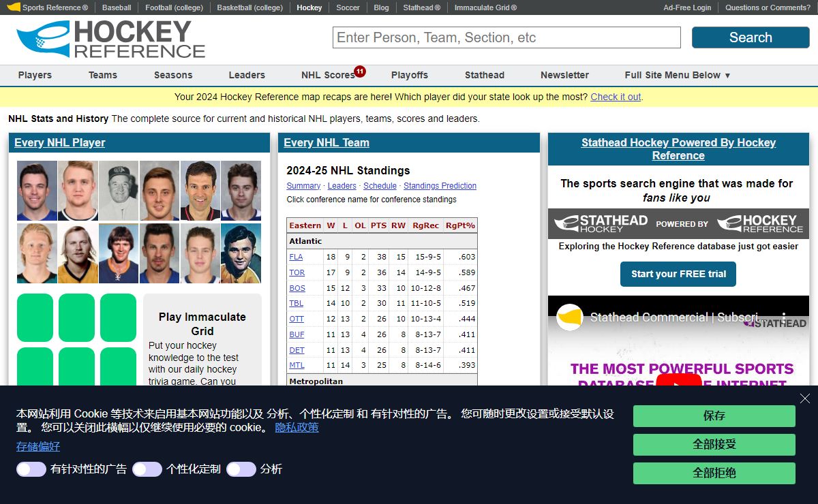This screenshot has height=504, width=818.
Task: Open the Stathead nav menu item
Action: [485, 75]
